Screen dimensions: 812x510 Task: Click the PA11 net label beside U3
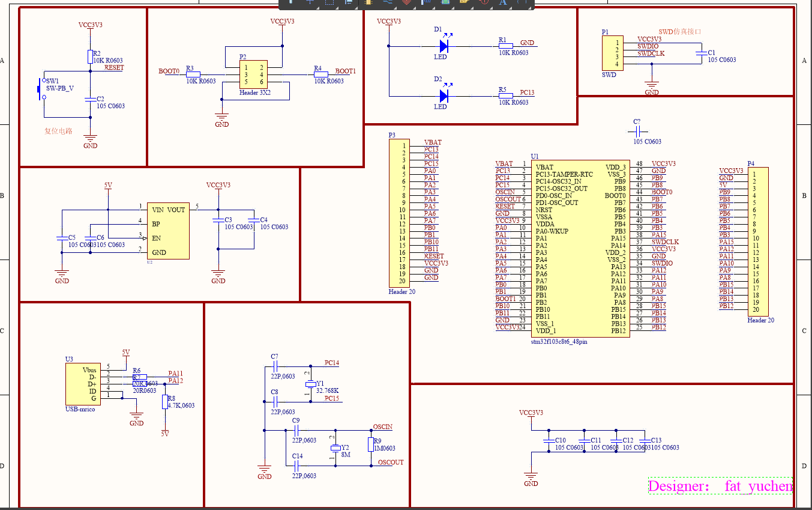[176, 373]
